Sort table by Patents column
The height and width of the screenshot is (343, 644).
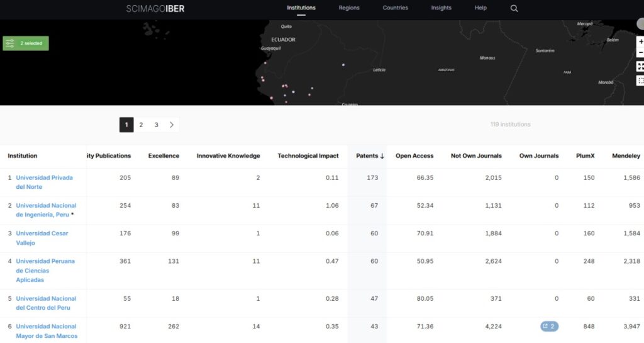point(370,156)
